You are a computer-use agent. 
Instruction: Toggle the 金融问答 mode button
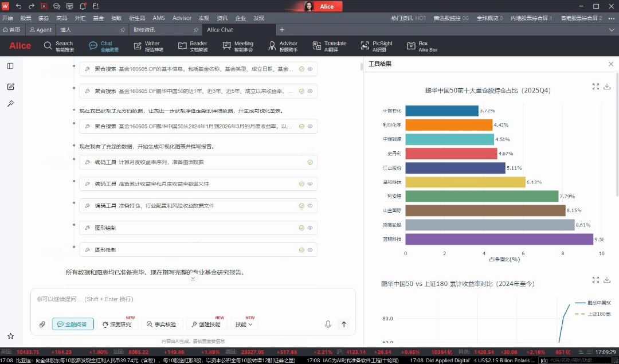pyautogui.click(x=73, y=324)
